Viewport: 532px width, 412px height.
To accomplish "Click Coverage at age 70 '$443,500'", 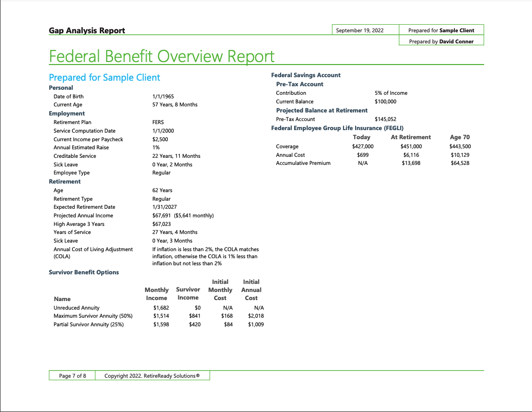I will click(460, 146).
